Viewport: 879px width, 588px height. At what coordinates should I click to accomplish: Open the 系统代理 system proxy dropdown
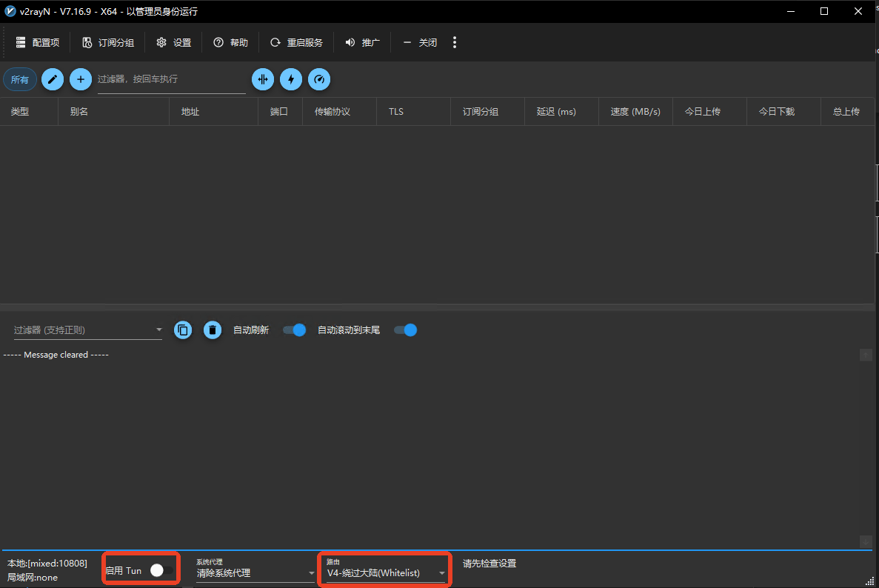click(311, 573)
